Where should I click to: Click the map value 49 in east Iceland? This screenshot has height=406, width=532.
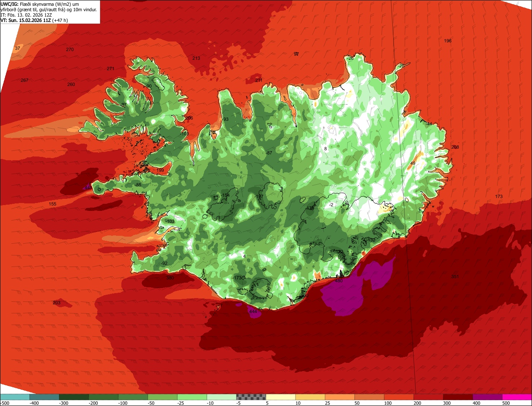[413, 163]
